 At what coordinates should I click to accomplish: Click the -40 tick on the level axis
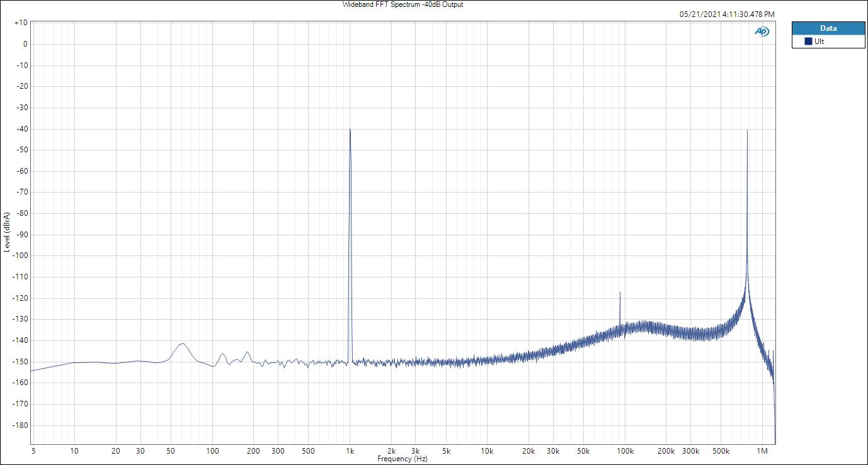(21, 129)
